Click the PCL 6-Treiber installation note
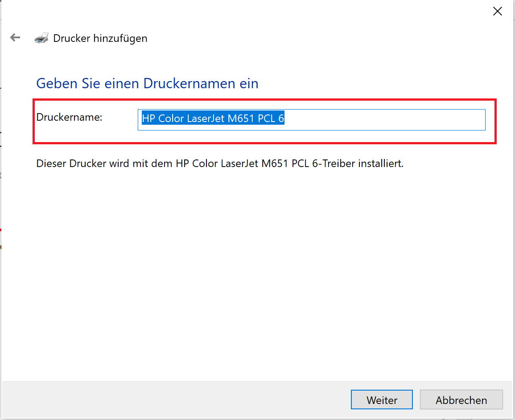 pyautogui.click(x=220, y=163)
